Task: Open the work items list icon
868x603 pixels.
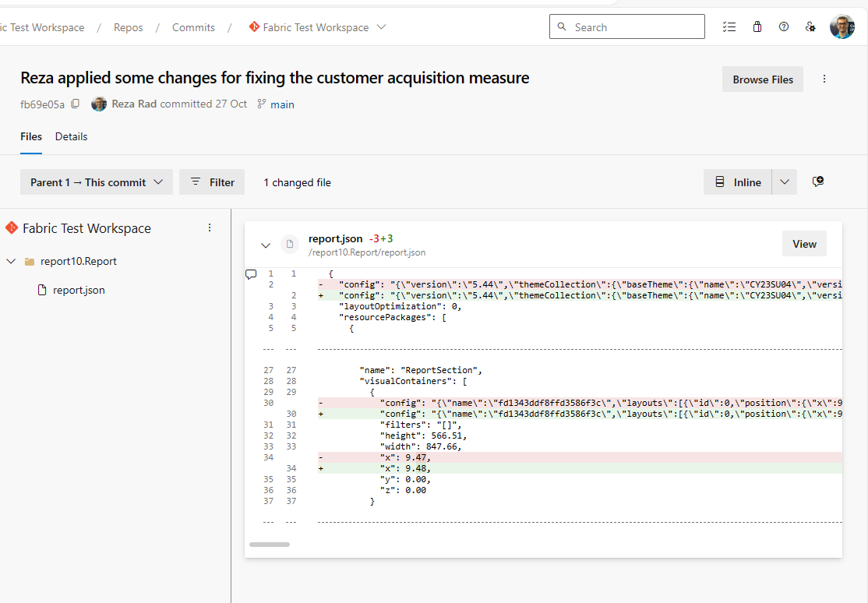Action: (x=729, y=27)
